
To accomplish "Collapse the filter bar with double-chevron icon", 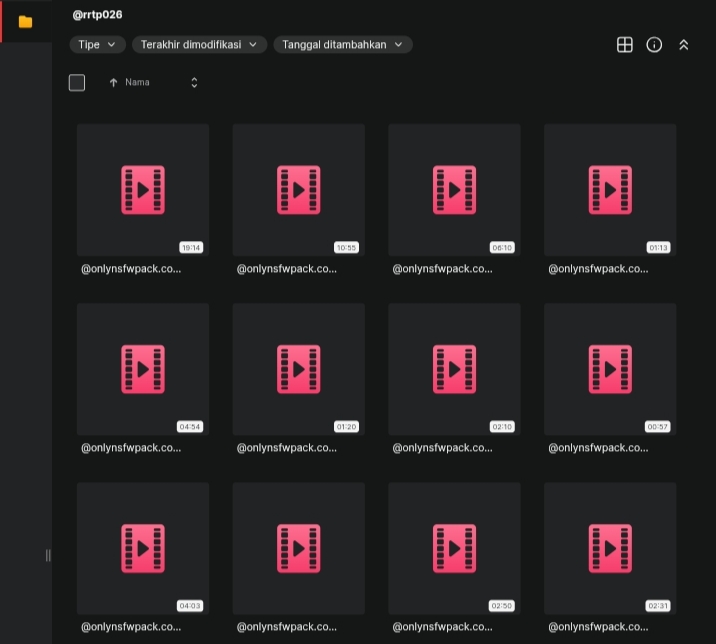I will point(684,45).
